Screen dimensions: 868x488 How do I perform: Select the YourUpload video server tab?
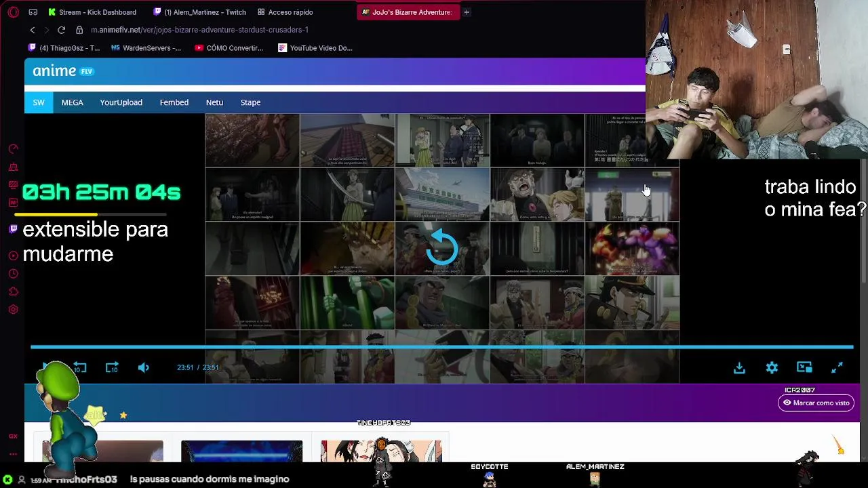pyautogui.click(x=121, y=102)
